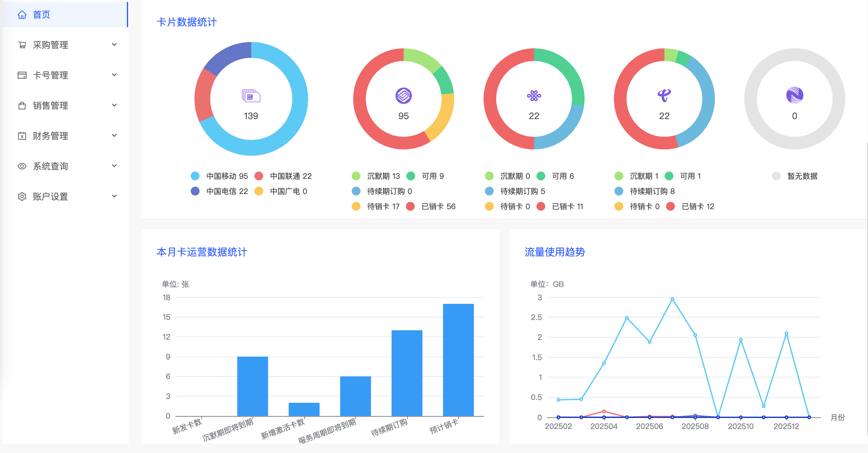
Task: Click the China Telecom logo in donut
Action: 664,96
